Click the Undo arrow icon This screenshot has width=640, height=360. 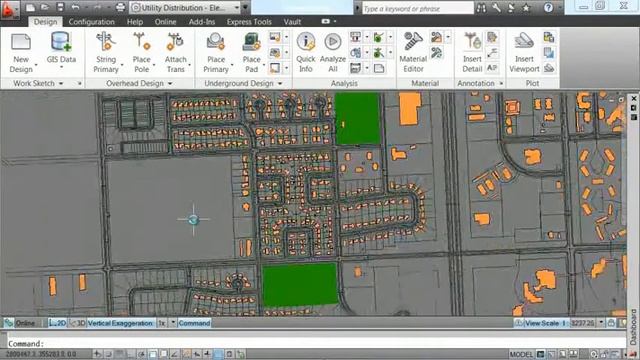(75, 7)
